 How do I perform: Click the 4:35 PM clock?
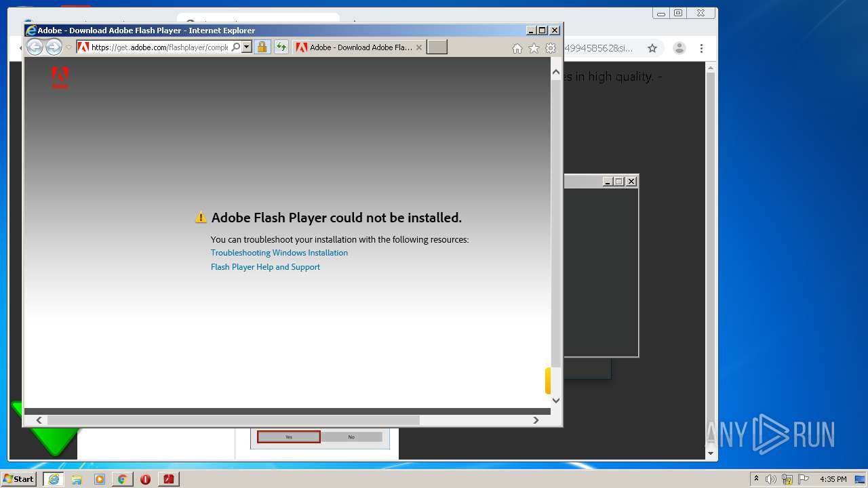(833, 479)
